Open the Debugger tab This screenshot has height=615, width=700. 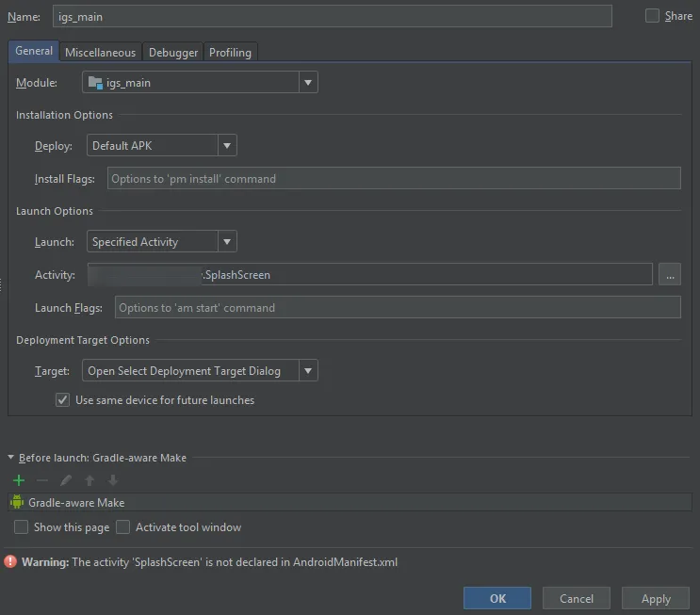coord(173,53)
